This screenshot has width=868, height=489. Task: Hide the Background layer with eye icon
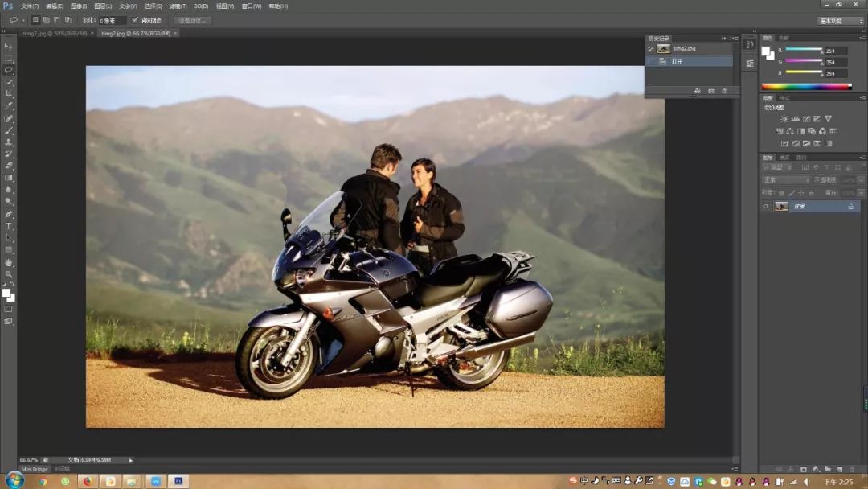tap(766, 207)
